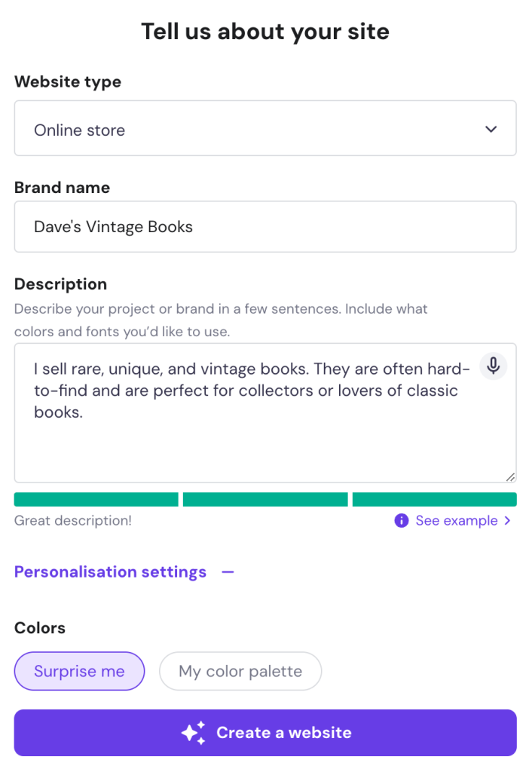Click the right arrow after See example

(507, 521)
